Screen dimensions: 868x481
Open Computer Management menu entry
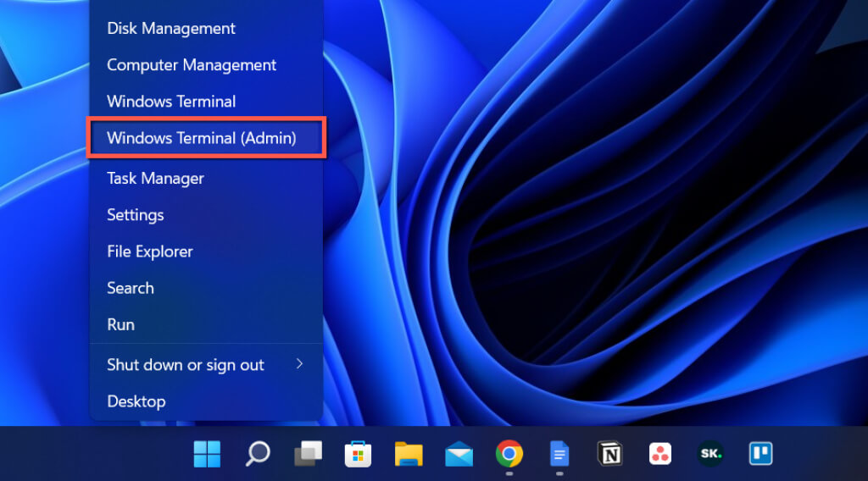point(206,64)
